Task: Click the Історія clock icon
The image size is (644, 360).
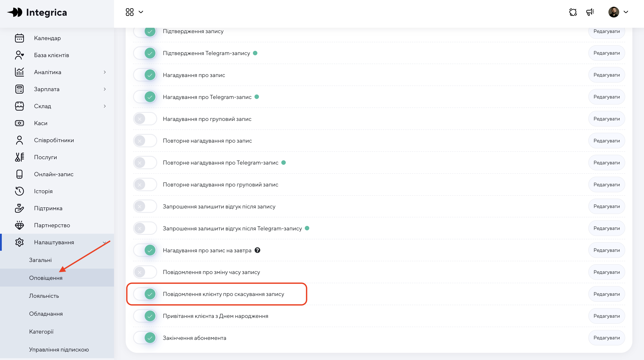Action: tap(19, 191)
